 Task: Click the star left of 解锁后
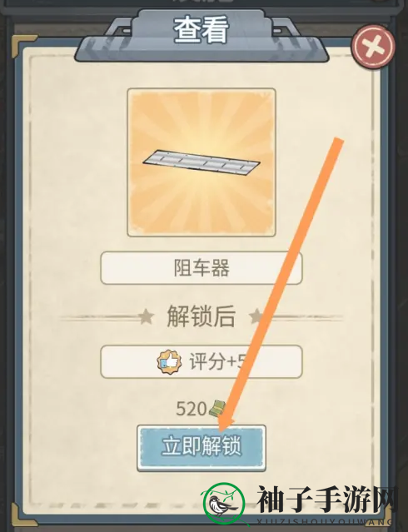147,317
